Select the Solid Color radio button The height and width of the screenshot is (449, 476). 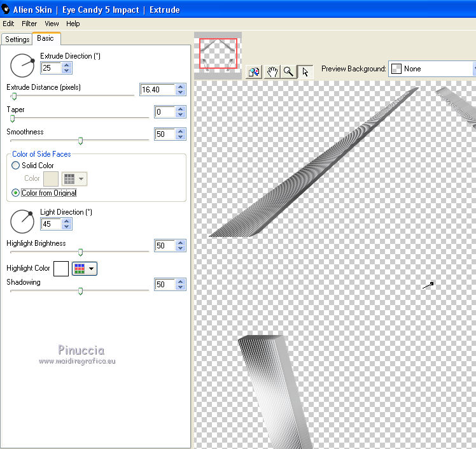15,165
